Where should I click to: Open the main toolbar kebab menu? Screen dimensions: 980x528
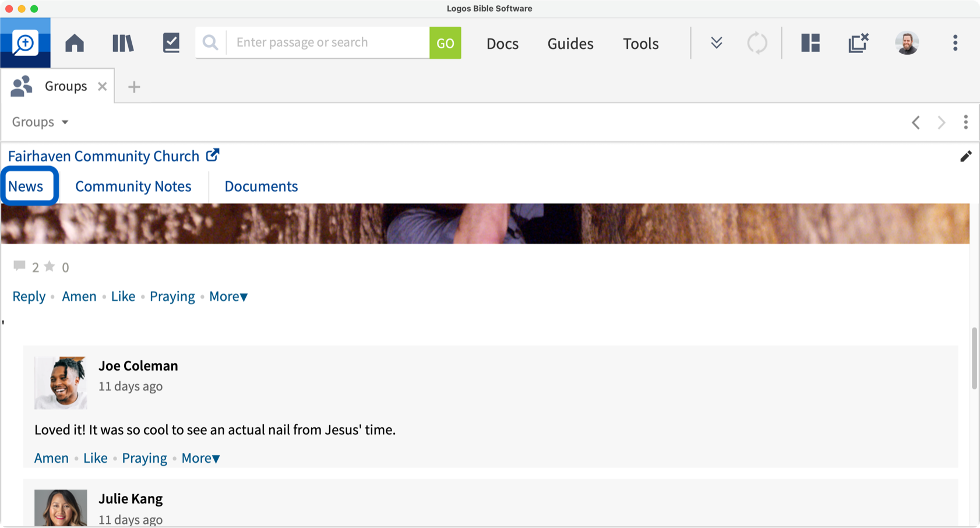(955, 43)
